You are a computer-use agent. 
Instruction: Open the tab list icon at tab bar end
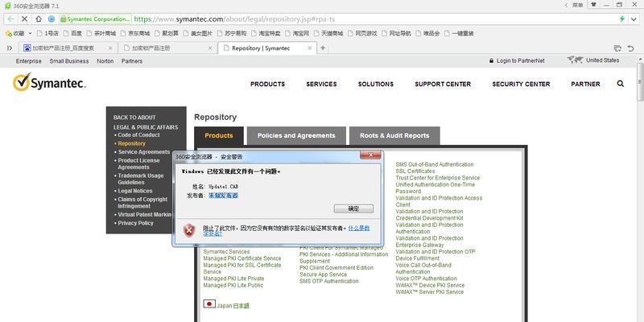click(x=617, y=48)
